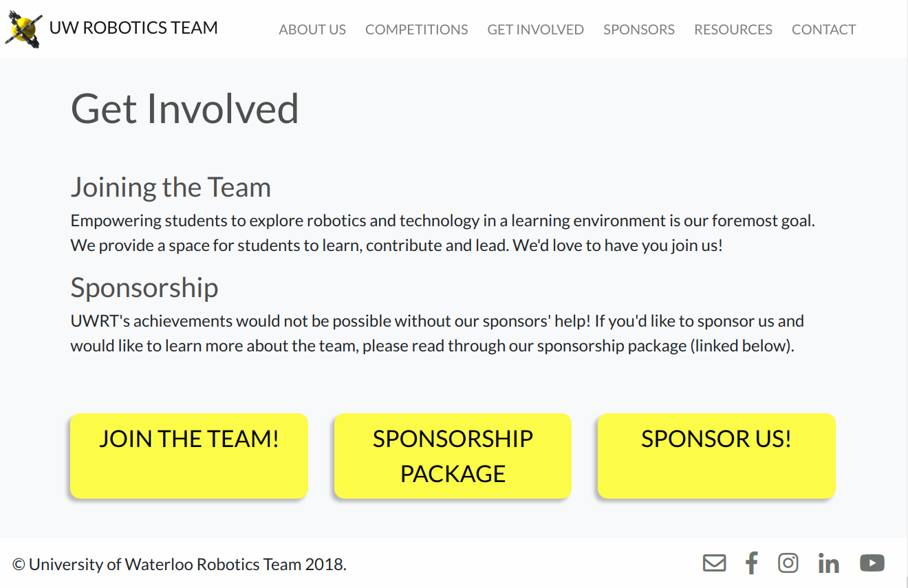Open the Competitions nav item

(x=416, y=30)
